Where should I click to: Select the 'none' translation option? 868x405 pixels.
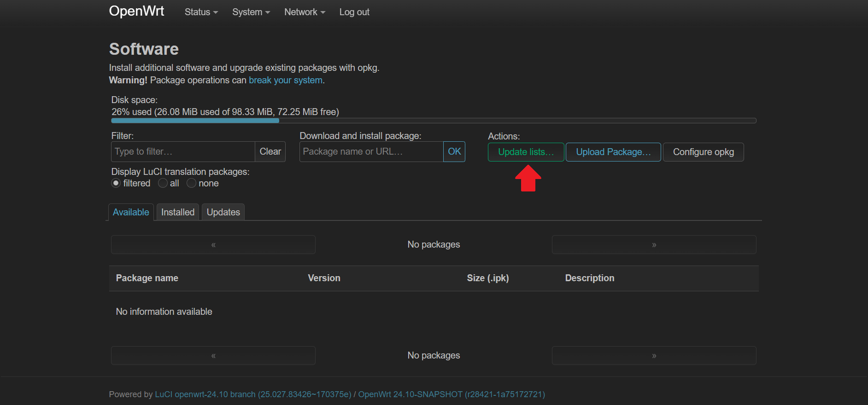[191, 183]
